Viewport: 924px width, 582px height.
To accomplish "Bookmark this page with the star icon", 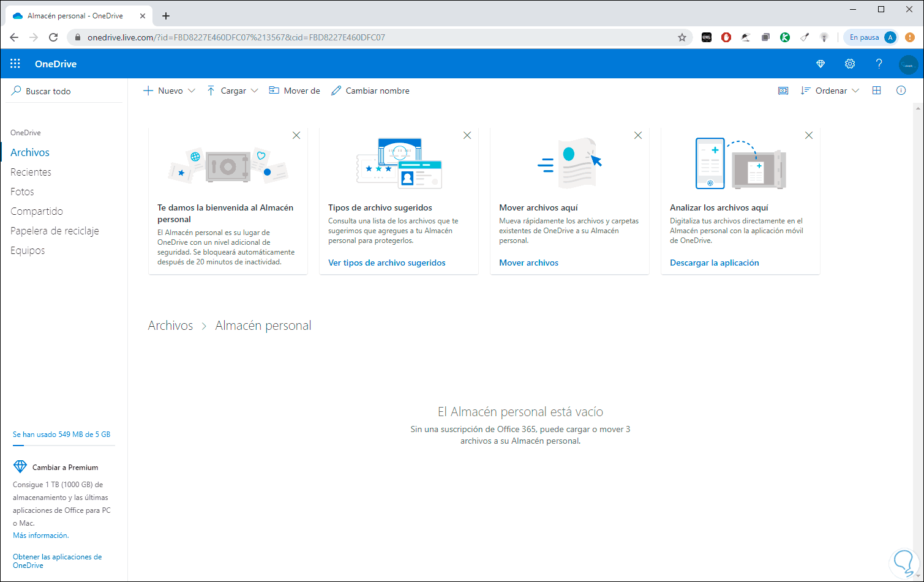I will [x=682, y=37].
